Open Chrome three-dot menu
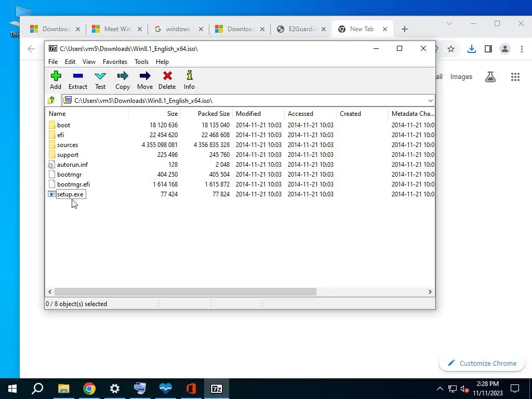Image resolution: width=532 pixels, height=399 pixels. click(x=522, y=49)
